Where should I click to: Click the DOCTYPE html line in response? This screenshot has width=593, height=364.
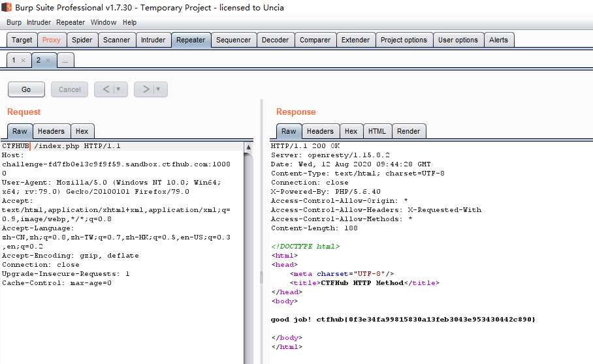[305, 246]
